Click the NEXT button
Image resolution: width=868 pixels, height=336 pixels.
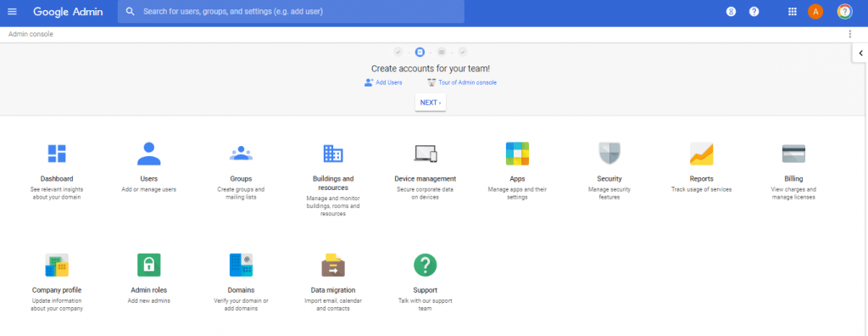430,103
